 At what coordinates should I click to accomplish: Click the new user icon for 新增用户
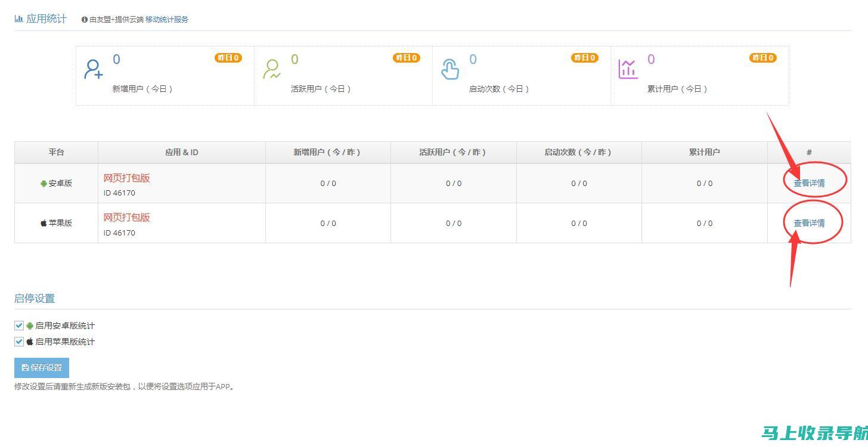point(94,69)
